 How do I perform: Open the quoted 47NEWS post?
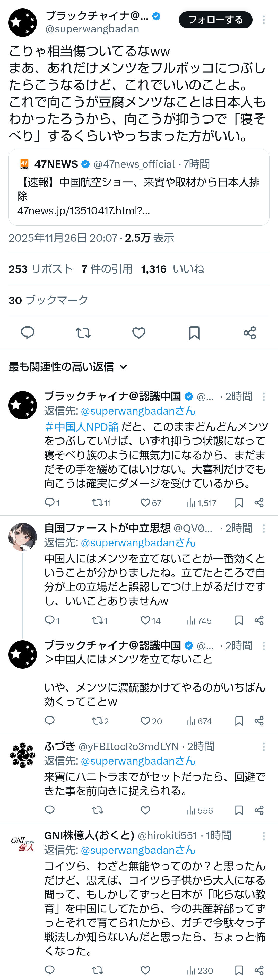click(x=139, y=187)
